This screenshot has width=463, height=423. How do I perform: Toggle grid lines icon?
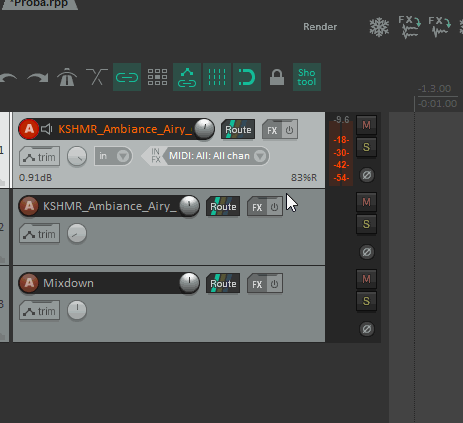click(217, 77)
